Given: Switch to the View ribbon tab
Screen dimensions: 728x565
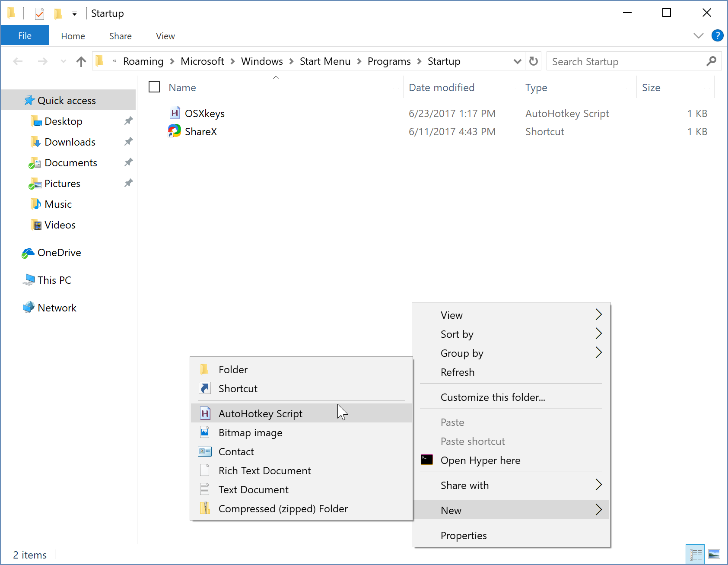Looking at the screenshot, I should pyautogui.click(x=165, y=36).
